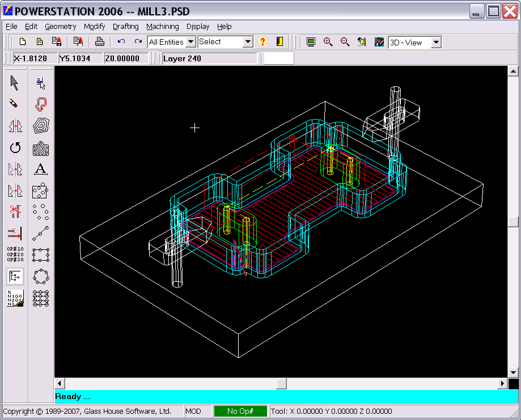The width and height of the screenshot is (521, 420).
Task: Click the print icon
Action: (100, 41)
